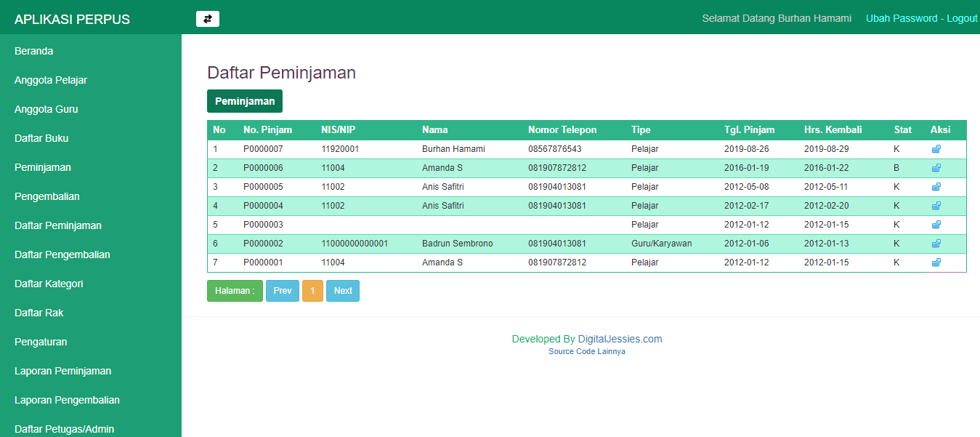This screenshot has width=980, height=437.
Task: Navigate to Daftar Petugas/Admin
Action: tap(64, 429)
